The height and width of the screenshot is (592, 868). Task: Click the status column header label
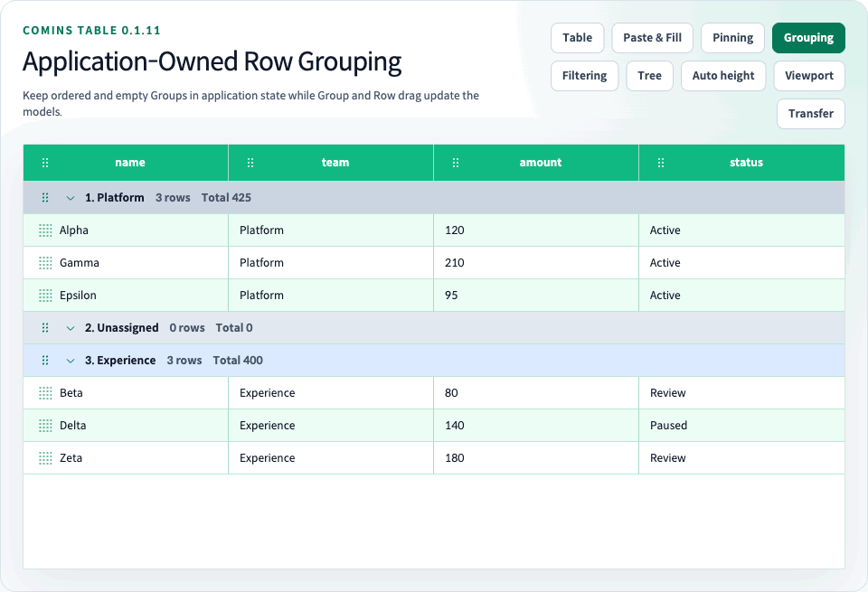746,163
